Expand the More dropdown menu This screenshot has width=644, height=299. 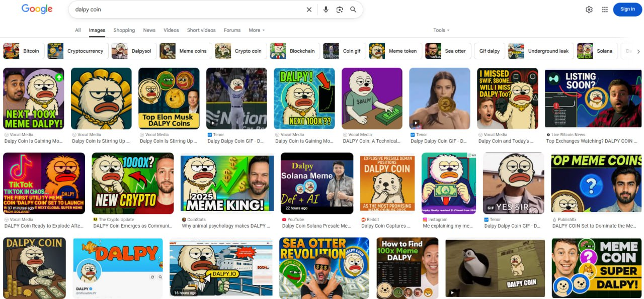coord(257,30)
